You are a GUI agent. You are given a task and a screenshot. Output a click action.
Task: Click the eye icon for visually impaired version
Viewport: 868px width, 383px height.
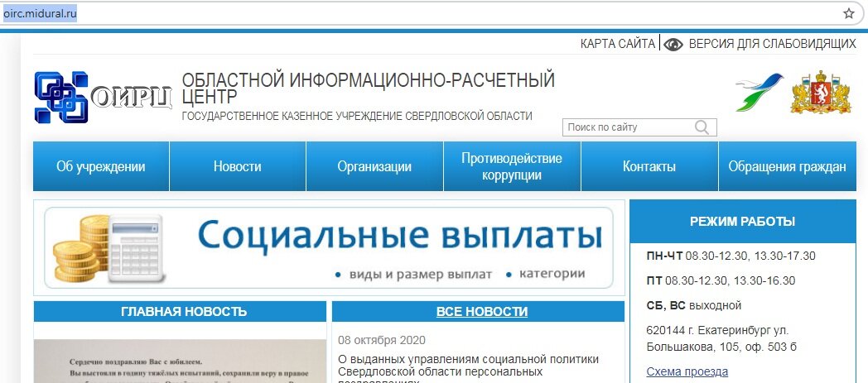coord(673,44)
